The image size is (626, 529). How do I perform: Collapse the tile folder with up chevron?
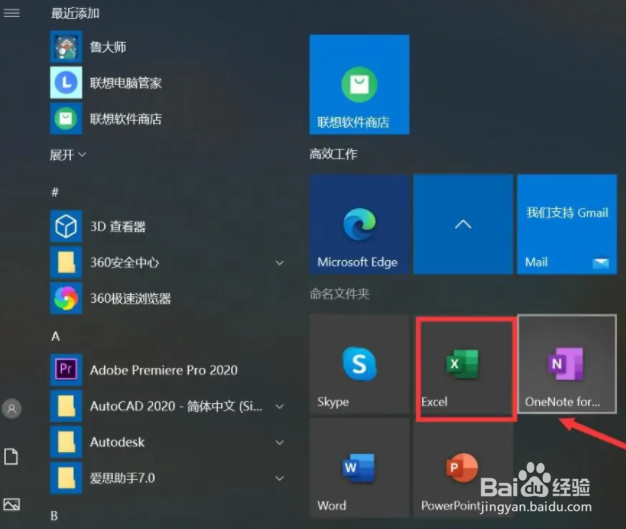tap(463, 224)
